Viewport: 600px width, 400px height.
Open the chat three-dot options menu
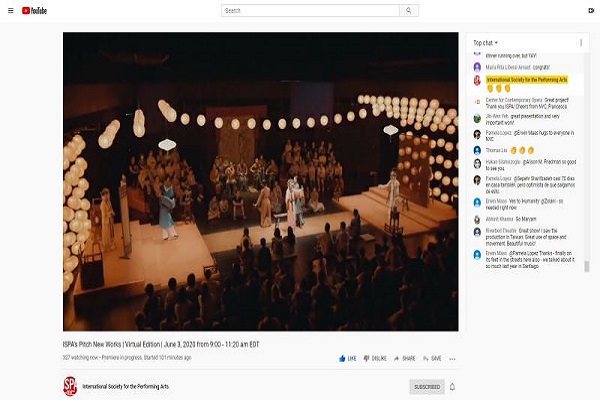pos(581,43)
